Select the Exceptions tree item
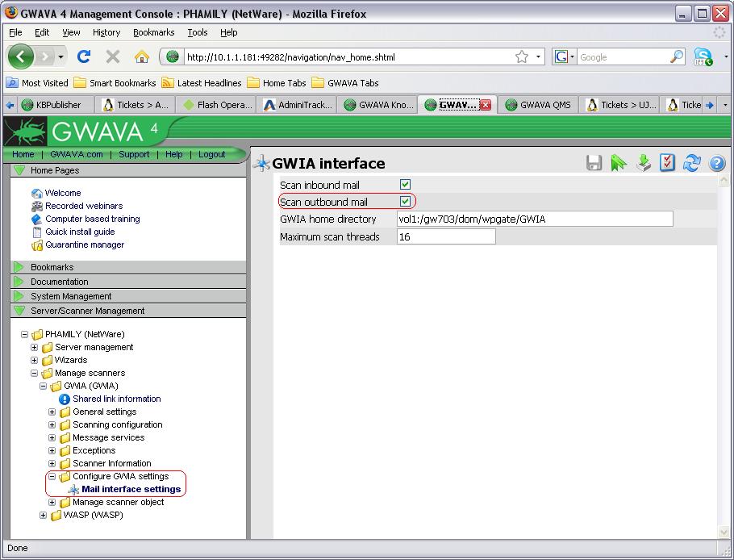This screenshot has width=734, height=560. coord(94,450)
